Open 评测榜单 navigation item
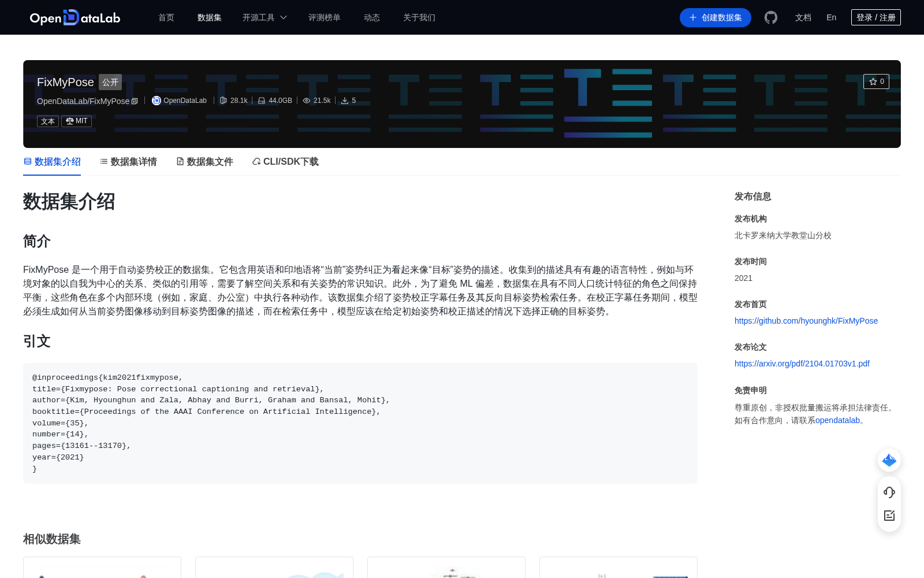Image resolution: width=924 pixels, height=578 pixels. [x=325, y=17]
